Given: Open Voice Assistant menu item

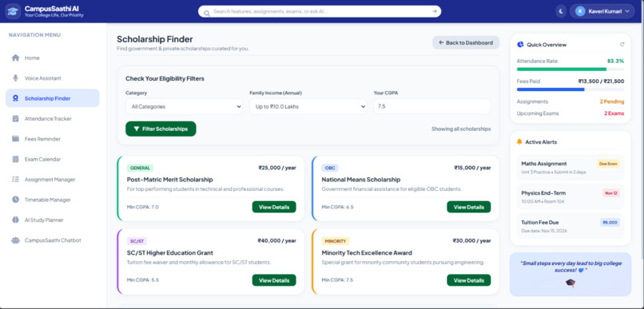Looking at the screenshot, I should [53, 78].
